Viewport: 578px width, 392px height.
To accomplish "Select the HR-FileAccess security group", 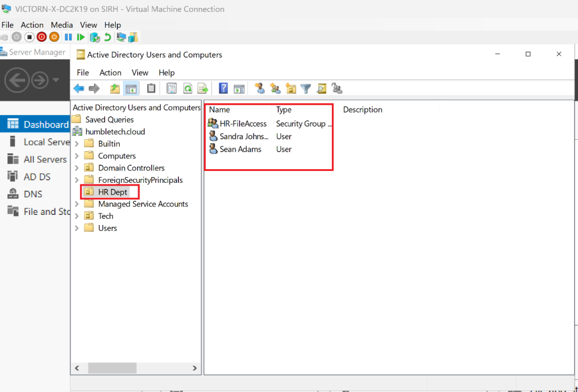I will pos(243,124).
